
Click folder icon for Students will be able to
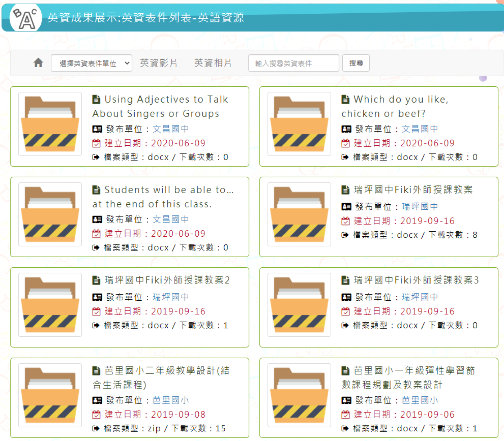point(50,214)
